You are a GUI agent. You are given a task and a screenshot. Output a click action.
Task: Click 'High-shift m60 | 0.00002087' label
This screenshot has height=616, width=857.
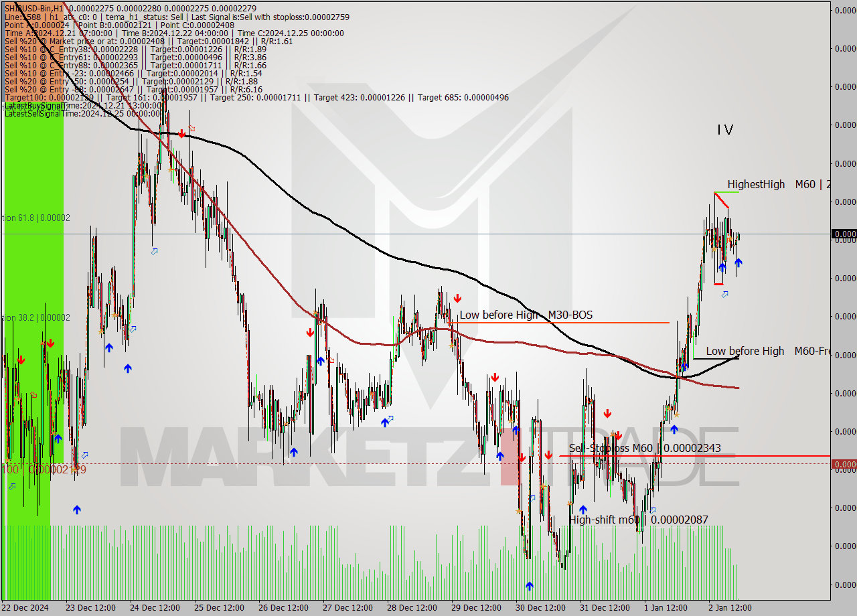[x=638, y=520]
